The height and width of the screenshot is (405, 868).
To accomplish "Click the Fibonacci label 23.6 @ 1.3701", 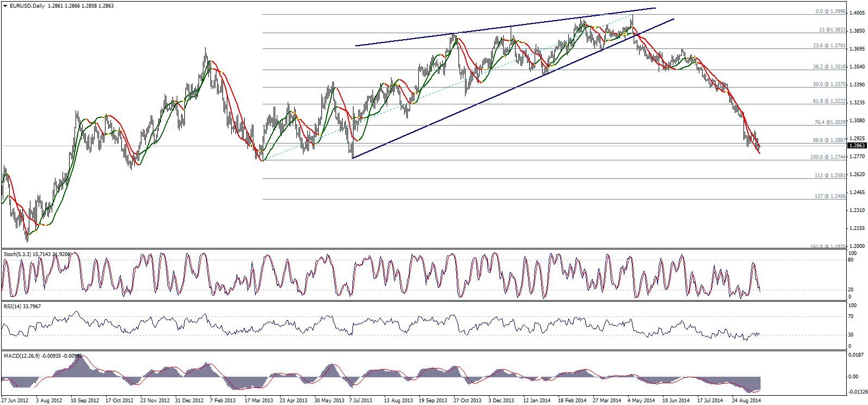I will pos(829,46).
